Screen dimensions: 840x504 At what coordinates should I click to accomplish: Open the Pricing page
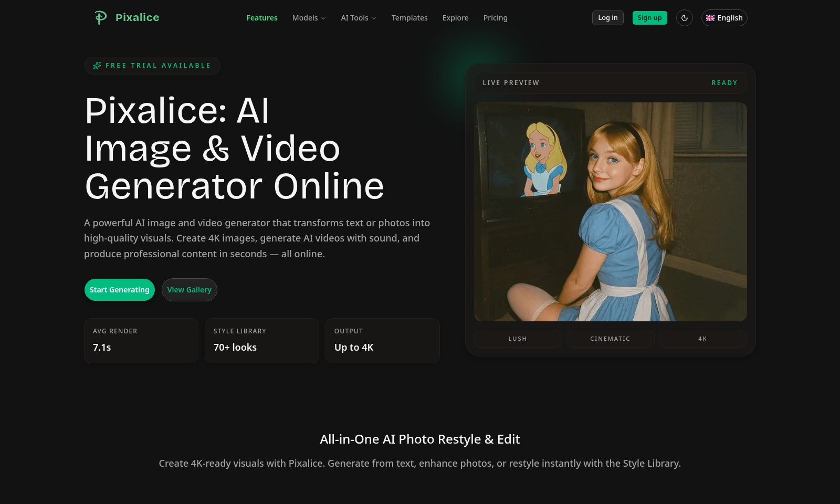coord(495,18)
